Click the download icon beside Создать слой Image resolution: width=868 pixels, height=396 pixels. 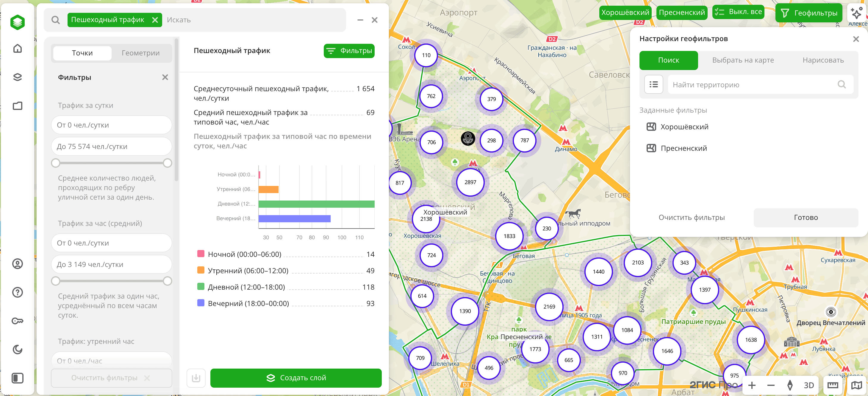tap(196, 378)
